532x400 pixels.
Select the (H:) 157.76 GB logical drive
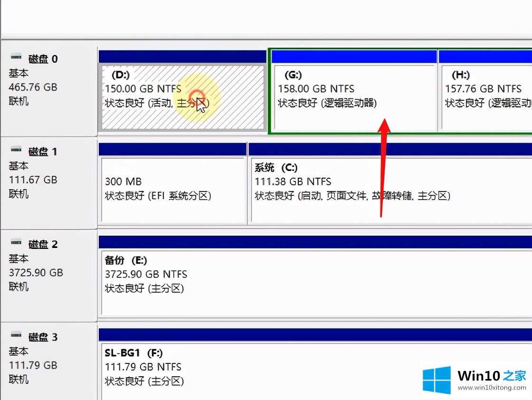point(486,97)
